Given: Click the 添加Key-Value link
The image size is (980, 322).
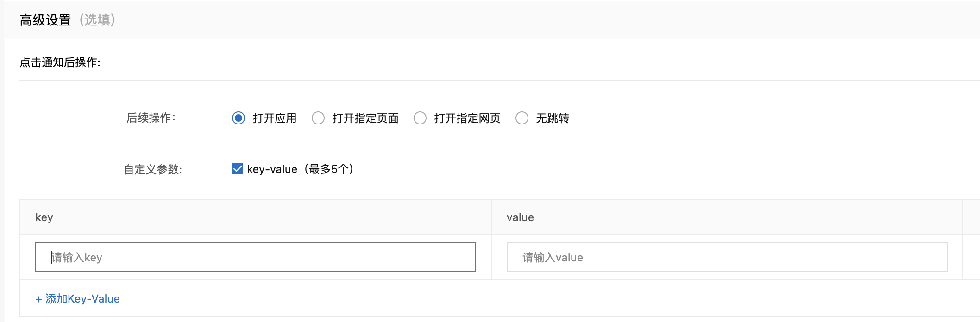Looking at the screenshot, I should [x=78, y=299].
